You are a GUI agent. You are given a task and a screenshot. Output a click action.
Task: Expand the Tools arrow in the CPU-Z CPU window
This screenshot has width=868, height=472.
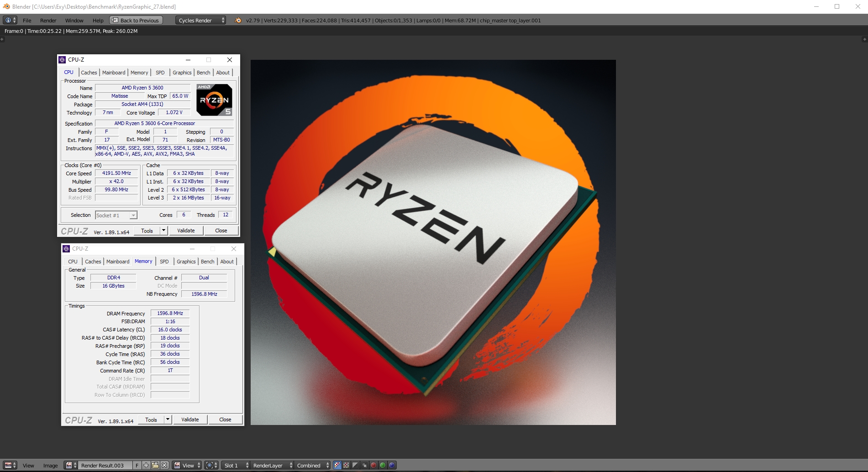[164, 231]
